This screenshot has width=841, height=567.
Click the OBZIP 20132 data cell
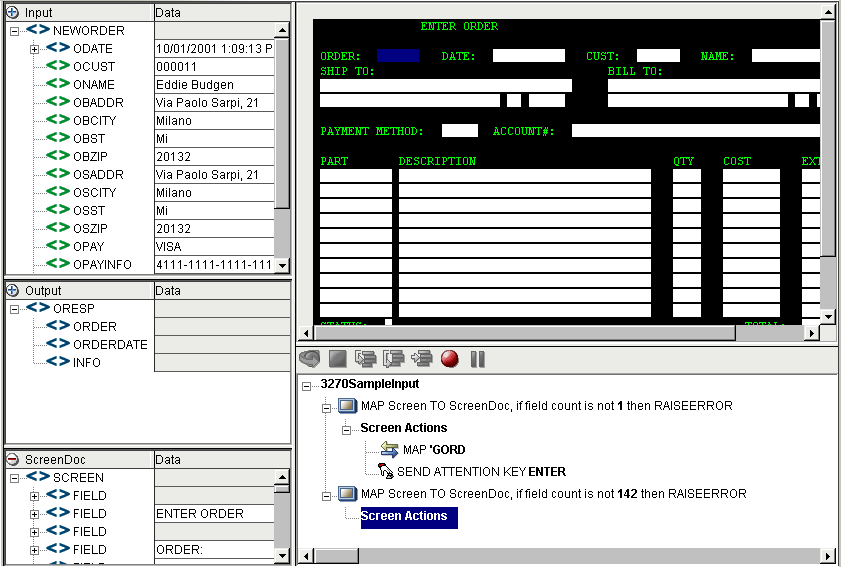pyautogui.click(x=215, y=156)
